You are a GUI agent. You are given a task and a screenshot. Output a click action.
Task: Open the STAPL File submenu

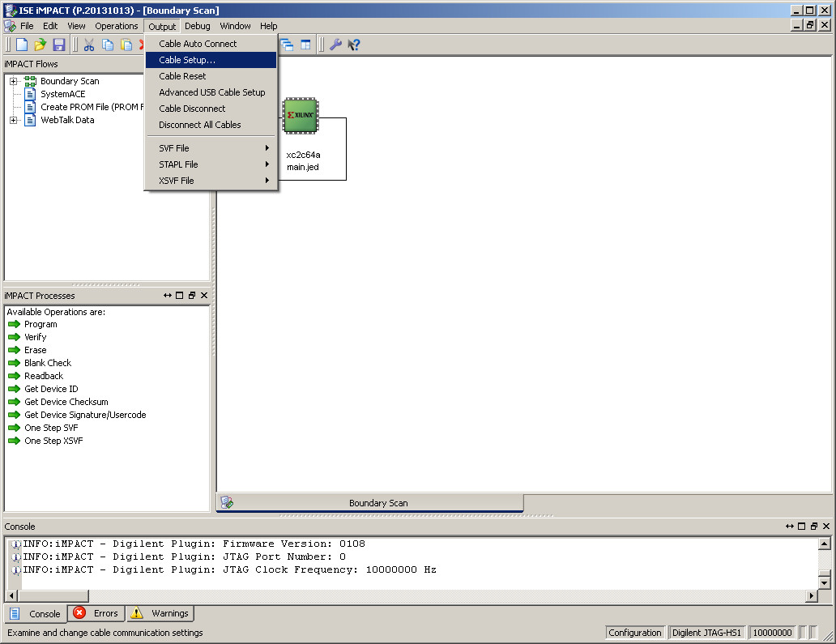coord(211,164)
